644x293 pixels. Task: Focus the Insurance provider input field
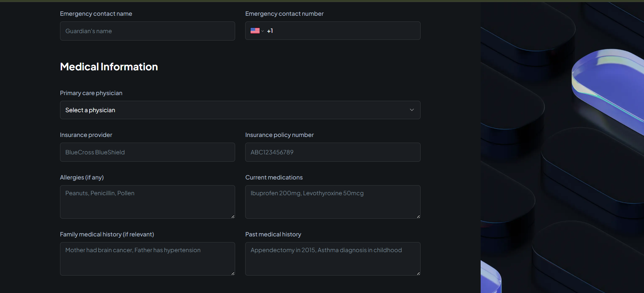pyautogui.click(x=148, y=152)
